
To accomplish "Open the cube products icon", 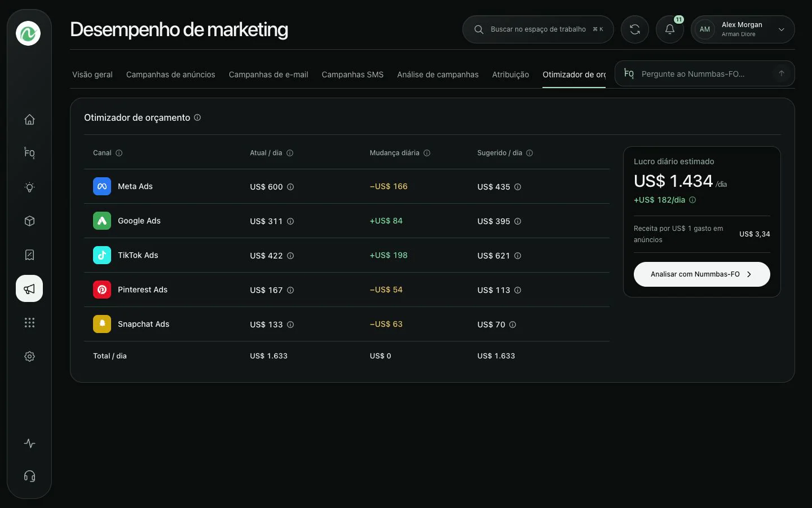I will pyautogui.click(x=29, y=221).
